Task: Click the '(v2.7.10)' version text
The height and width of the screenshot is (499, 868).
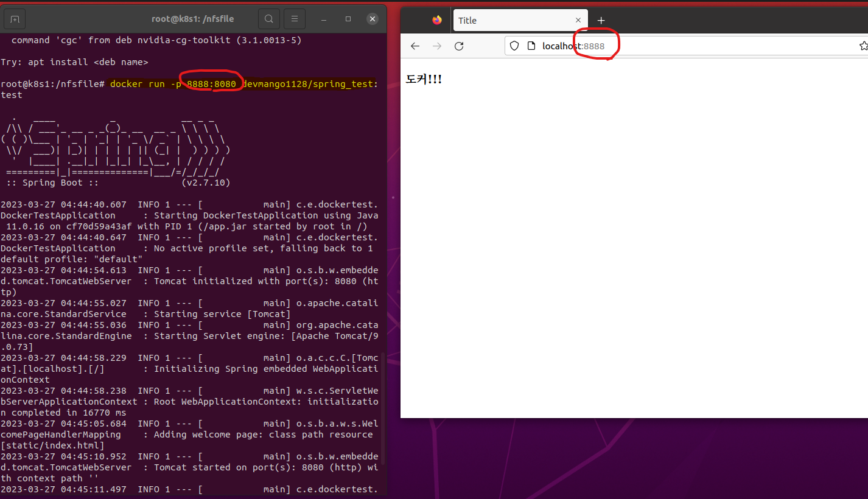Action: click(206, 183)
